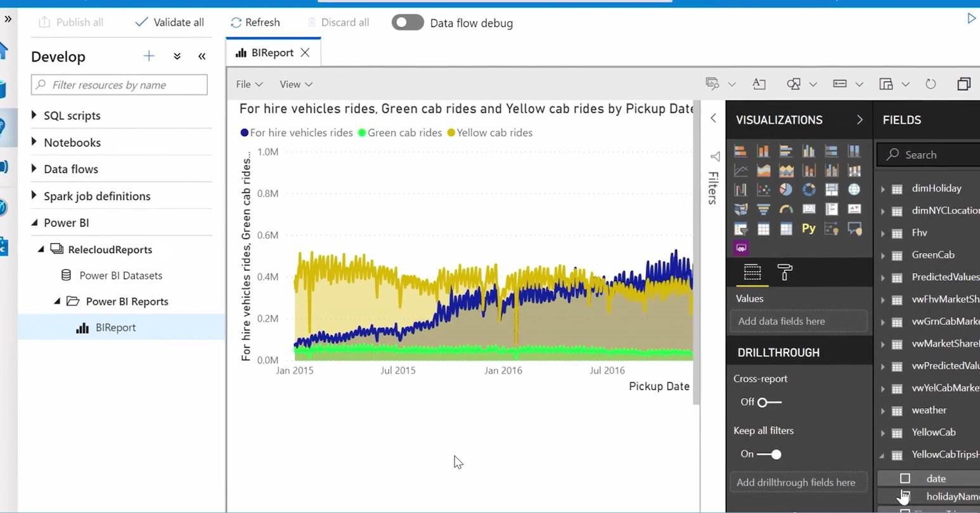Image resolution: width=980 pixels, height=513 pixels.
Task: Open the Buttons dropdown arrow in toolbar
Action: [860, 84]
